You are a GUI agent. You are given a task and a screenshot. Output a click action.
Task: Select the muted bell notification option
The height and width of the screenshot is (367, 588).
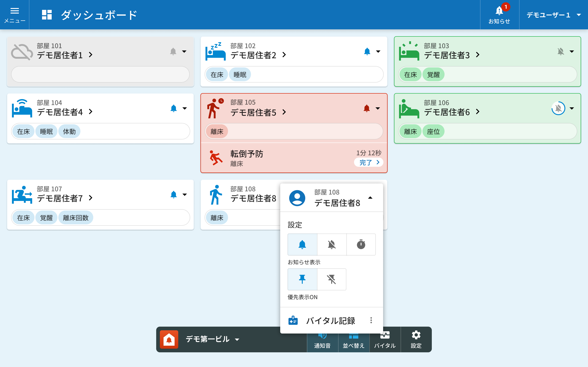(x=332, y=245)
